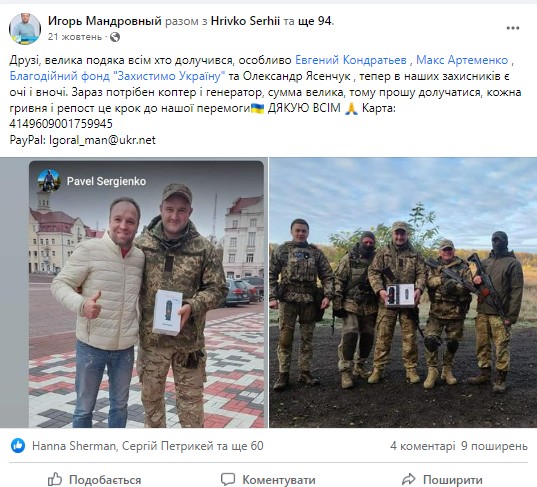Click the globe public audience icon
Screen dimensions: 537x487
tap(115, 37)
